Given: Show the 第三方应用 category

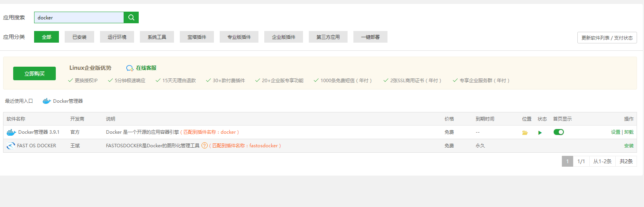Looking at the screenshot, I should point(328,37).
